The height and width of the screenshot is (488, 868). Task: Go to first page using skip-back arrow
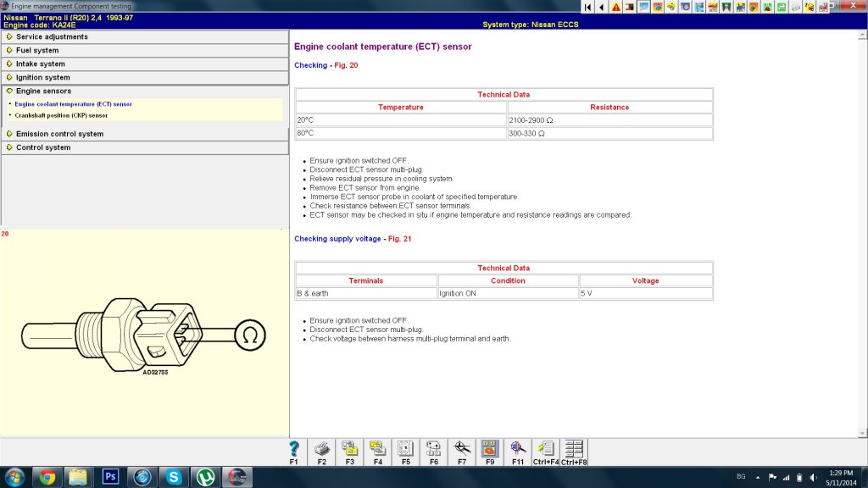click(587, 7)
